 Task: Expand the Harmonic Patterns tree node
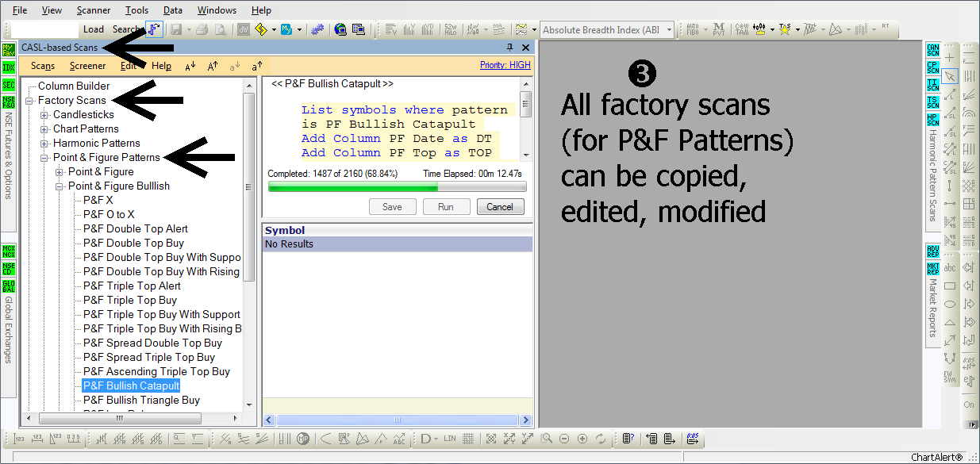(44, 144)
